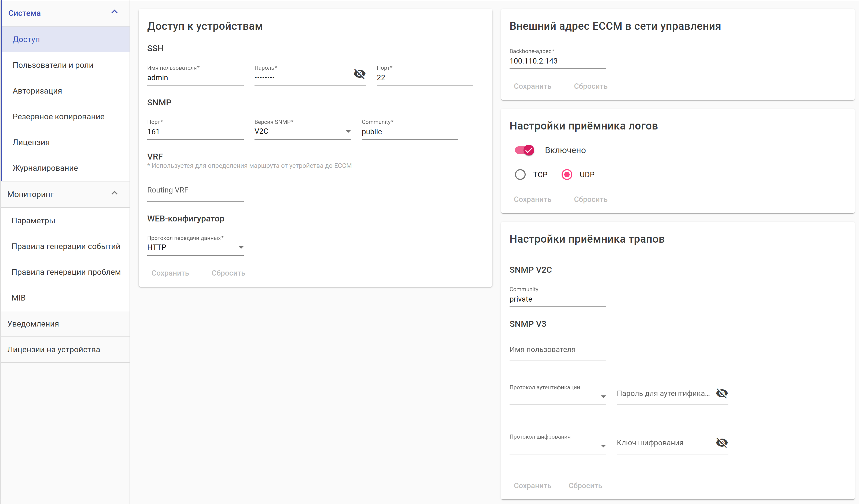Select the TCP radio button
859x504 pixels.
pyautogui.click(x=520, y=175)
